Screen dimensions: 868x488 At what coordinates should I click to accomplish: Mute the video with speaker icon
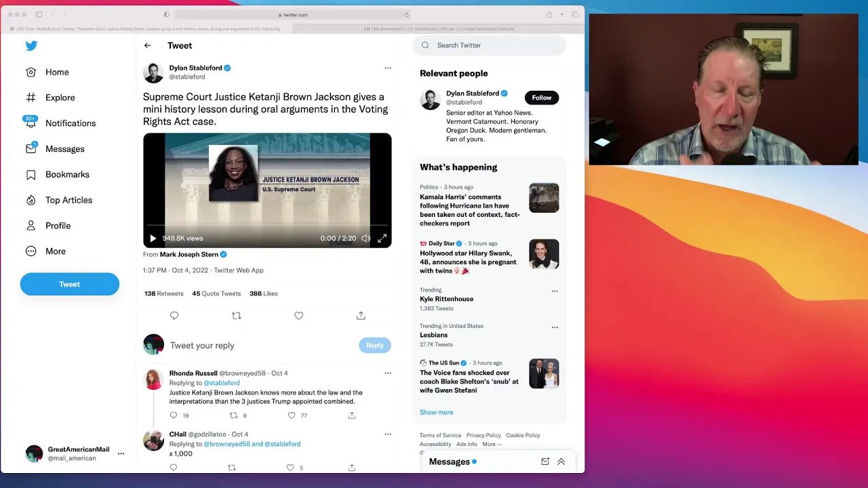click(x=366, y=239)
